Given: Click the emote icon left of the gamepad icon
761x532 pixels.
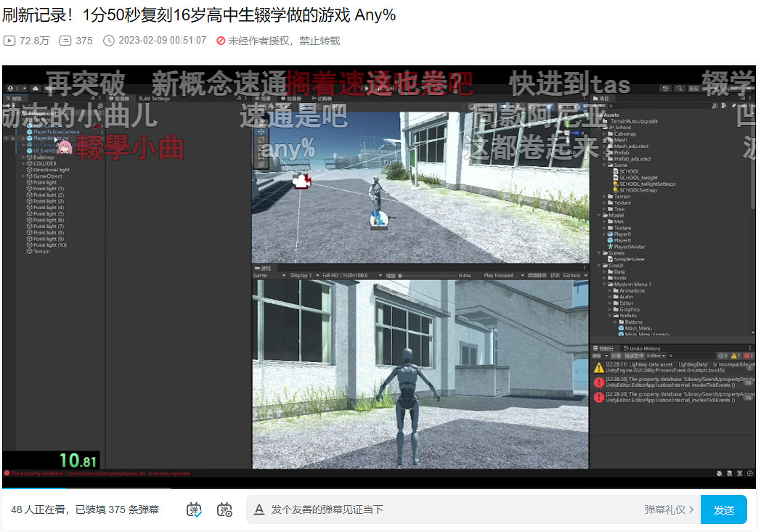Looking at the screenshot, I should (x=194, y=510).
